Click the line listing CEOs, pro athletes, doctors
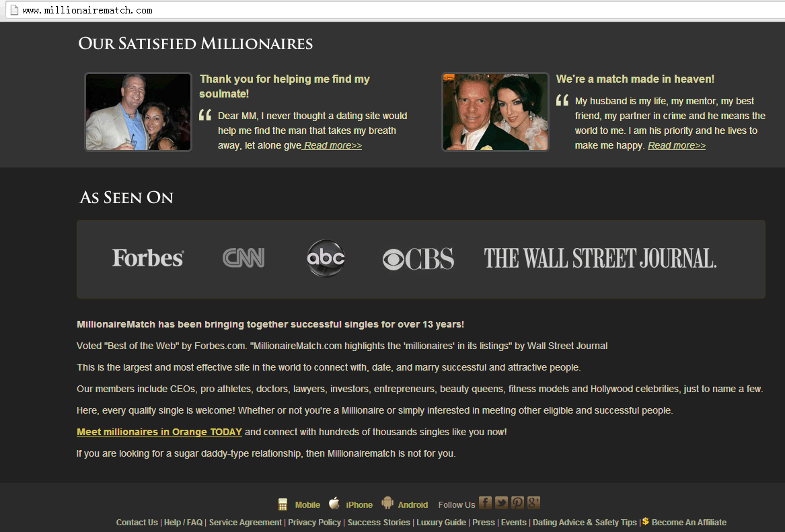This screenshot has width=785, height=532. 420,389
